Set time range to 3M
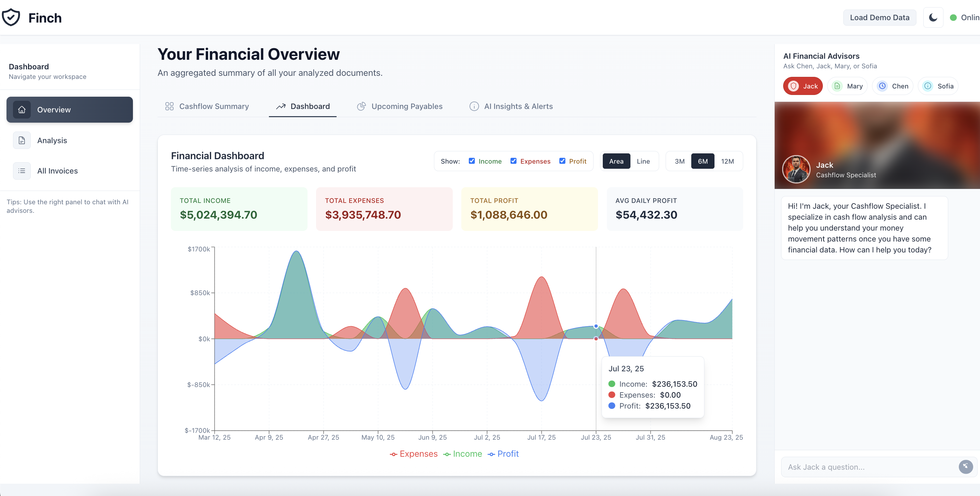980x496 pixels. 679,161
